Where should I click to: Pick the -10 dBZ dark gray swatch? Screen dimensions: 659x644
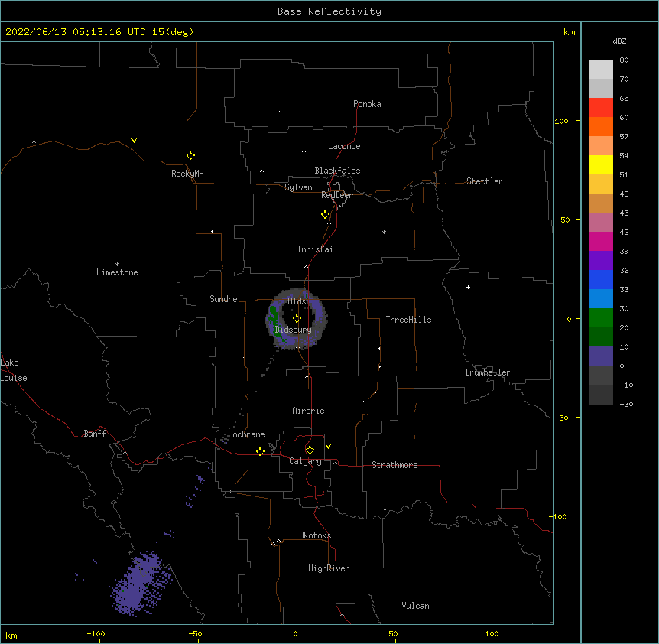pyautogui.click(x=601, y=395)
